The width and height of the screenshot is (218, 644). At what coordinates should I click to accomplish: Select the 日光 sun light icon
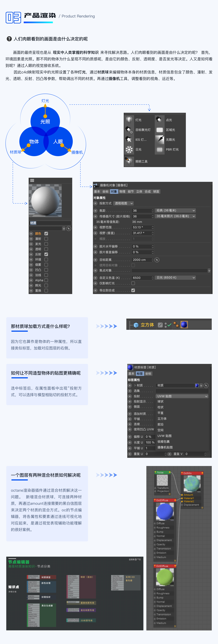click(129, 149)
